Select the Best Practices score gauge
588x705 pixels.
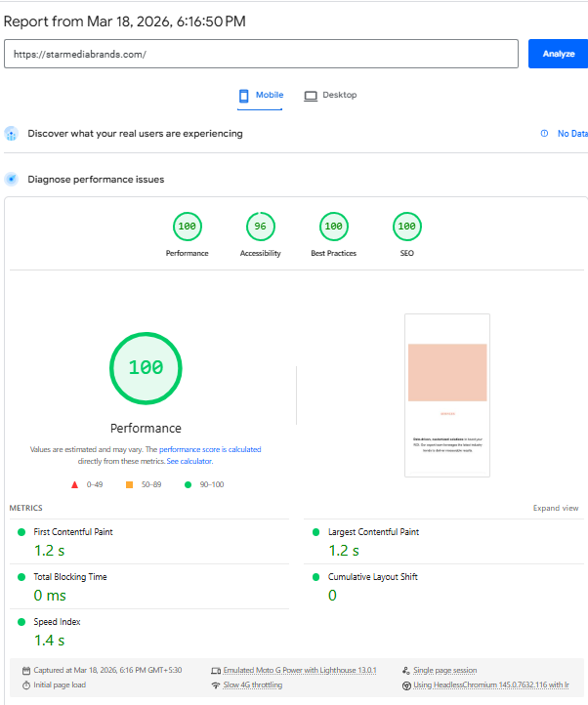[x=333, y=228]
